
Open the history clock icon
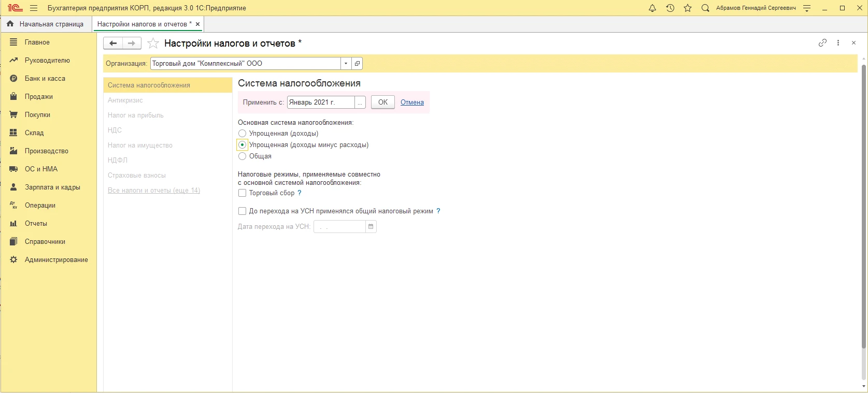[670, 8]
